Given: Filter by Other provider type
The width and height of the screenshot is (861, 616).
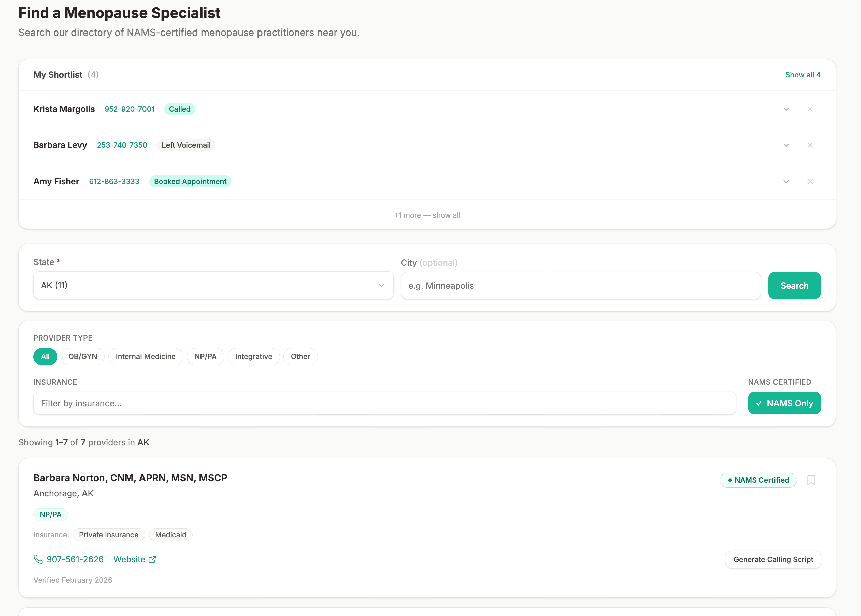Looking at the screenshot, I should 300,356.
